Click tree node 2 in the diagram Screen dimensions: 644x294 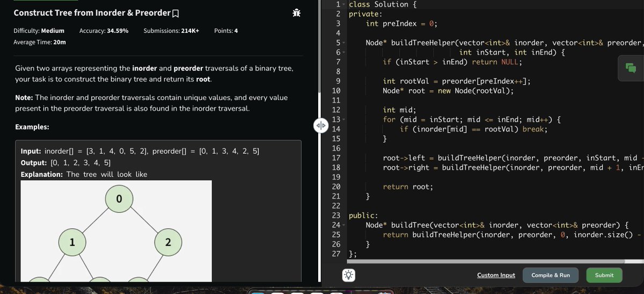[168, 243]
